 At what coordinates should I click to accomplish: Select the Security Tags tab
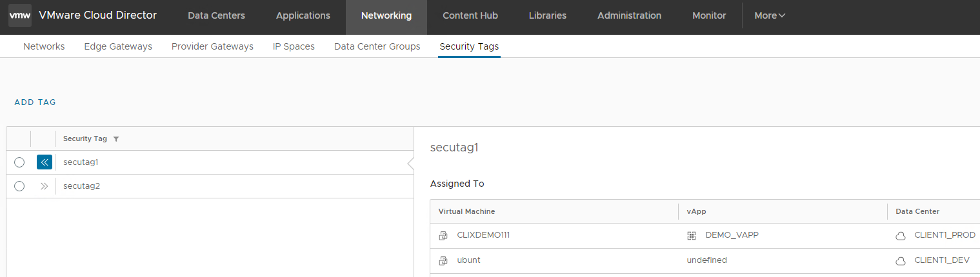pyautogui.click(x=469, y=46)
